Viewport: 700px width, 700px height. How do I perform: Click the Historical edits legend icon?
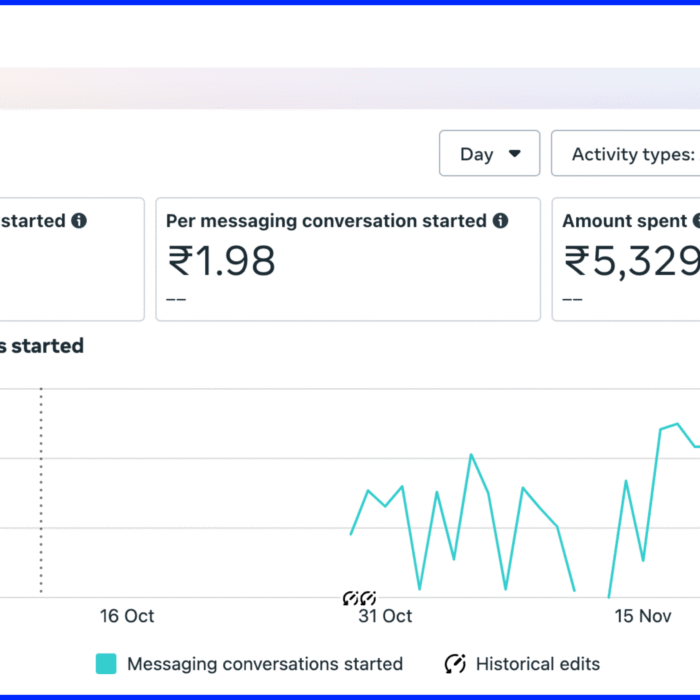click(455, 663)
